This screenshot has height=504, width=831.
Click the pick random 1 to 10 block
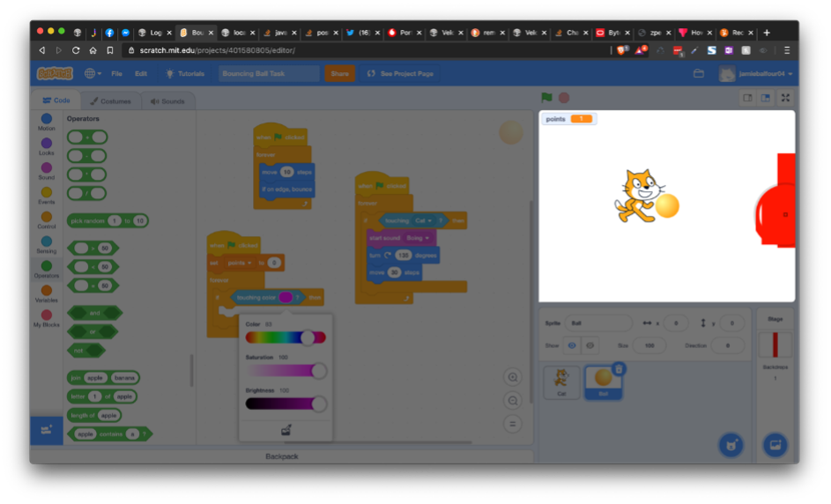[x=108, y=220]
